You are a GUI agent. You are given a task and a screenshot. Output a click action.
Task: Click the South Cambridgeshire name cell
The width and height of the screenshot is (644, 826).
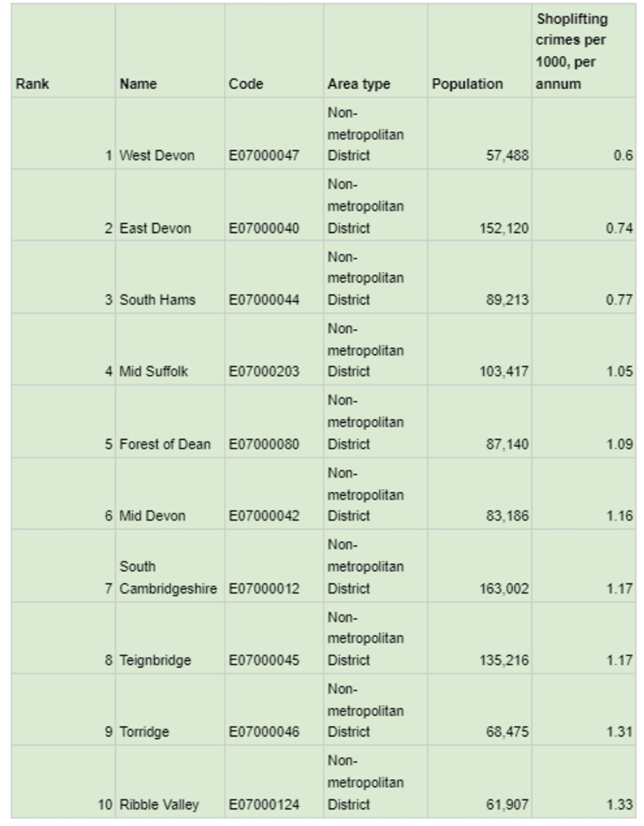(168, 578)
